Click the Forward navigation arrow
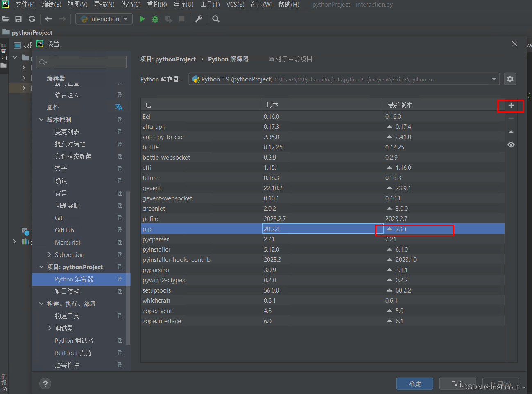532x394 pixels. pos(62,19)
